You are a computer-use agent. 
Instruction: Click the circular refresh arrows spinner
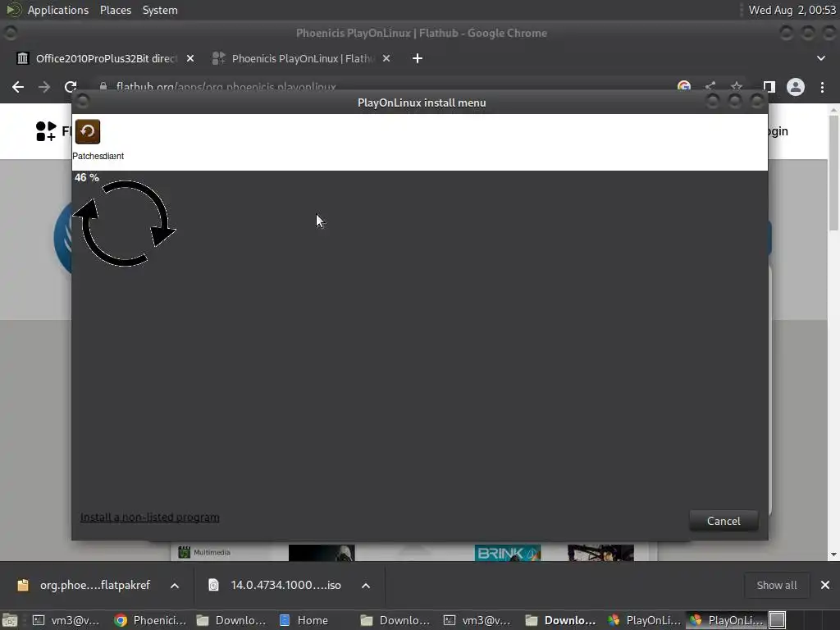(125, 224)
